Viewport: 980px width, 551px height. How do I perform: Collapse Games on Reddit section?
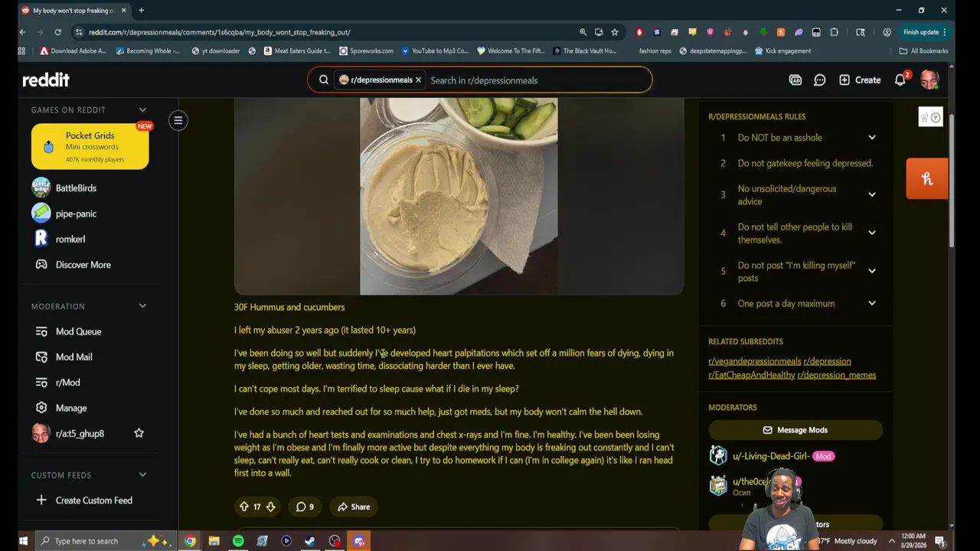tap(142, 110)
